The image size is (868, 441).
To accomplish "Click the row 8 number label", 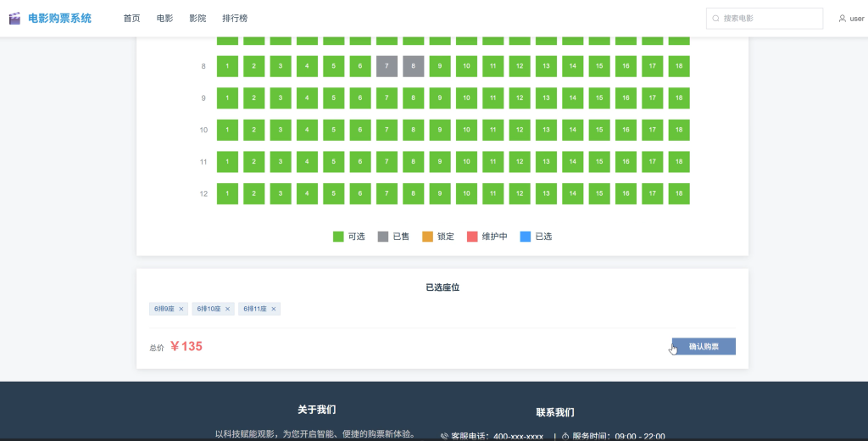I will pos(203,66).
